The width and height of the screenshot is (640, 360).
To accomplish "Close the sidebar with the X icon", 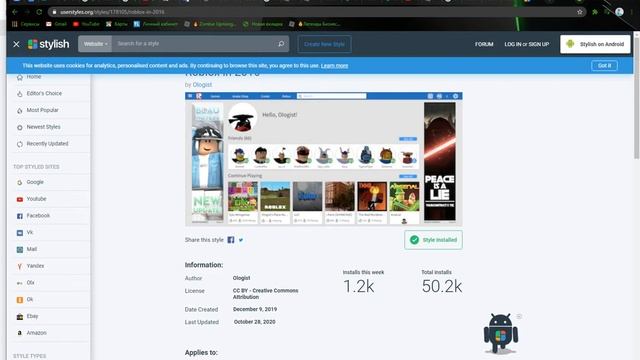I will [x=16, y=44].
